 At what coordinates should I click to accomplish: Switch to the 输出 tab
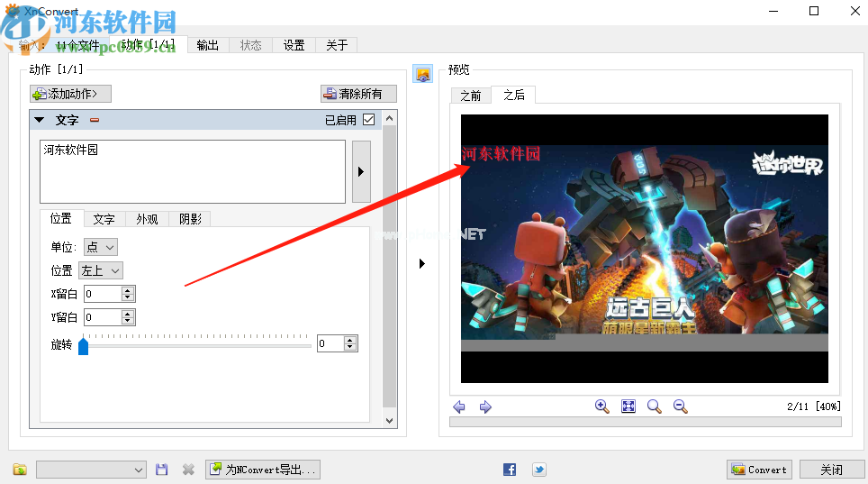(x=207, y=45)
